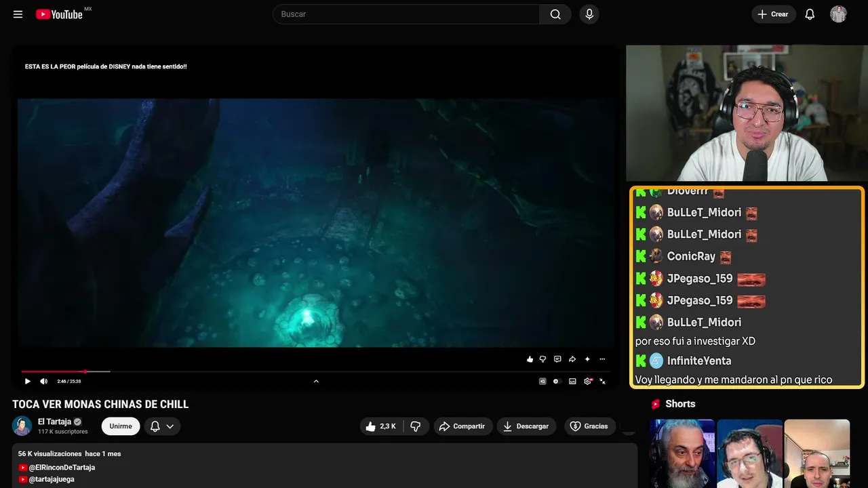Image resolution: width=868 pixels, height=488 pixels.
Task: Like the video with the 2,3 K button
Action: click(382, 426)
